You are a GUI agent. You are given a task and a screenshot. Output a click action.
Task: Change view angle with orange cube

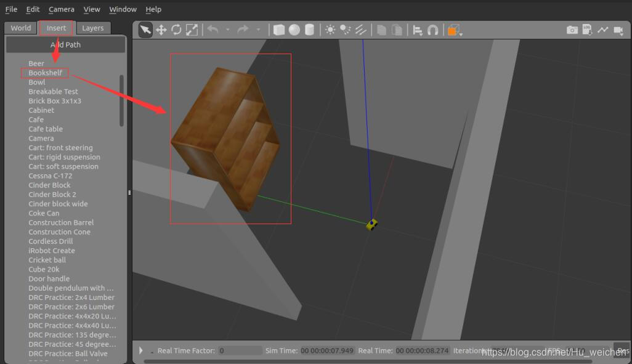(455, 30)
